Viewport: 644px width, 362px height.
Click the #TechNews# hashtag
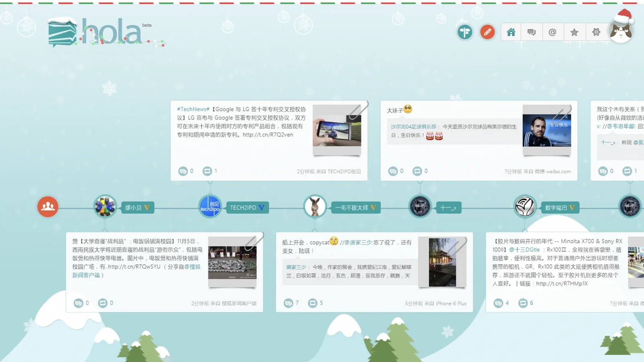(193, 109)
